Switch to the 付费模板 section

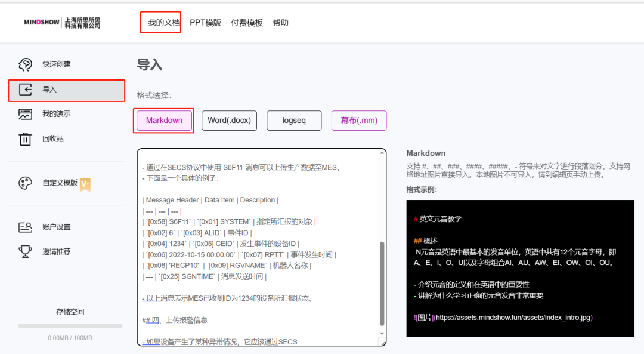[x=247, y=22]
